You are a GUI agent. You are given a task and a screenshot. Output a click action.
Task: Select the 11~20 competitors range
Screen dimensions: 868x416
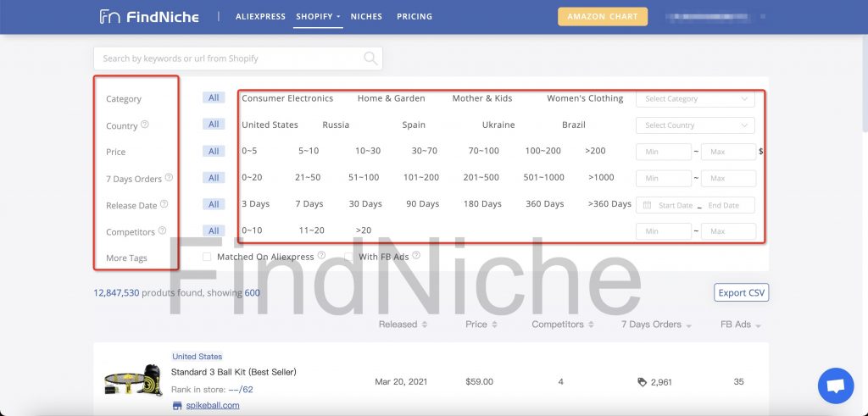click(x=312, y=230)
